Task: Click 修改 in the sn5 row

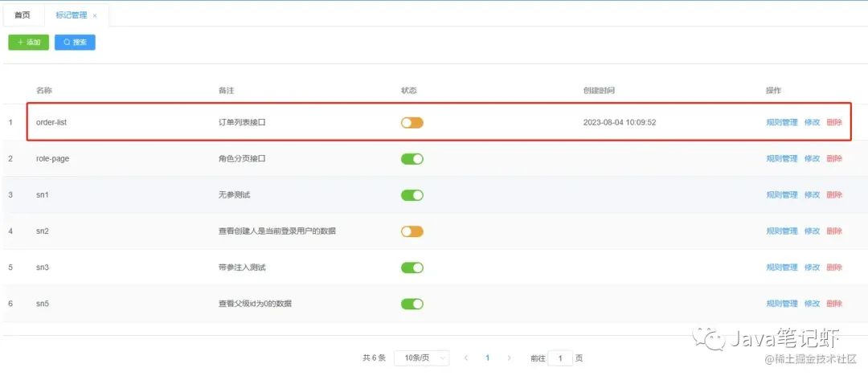Action: 812,304
